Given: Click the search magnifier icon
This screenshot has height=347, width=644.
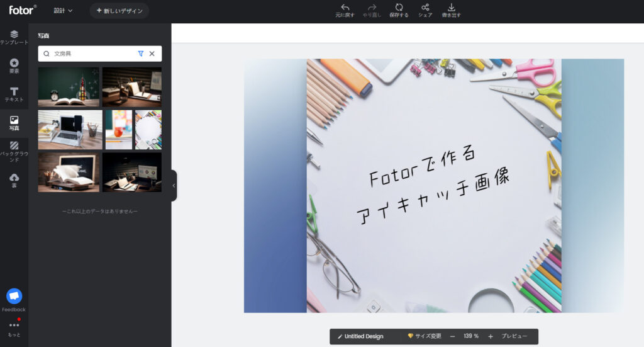Looking at the screenshot, I should (47, 54).
